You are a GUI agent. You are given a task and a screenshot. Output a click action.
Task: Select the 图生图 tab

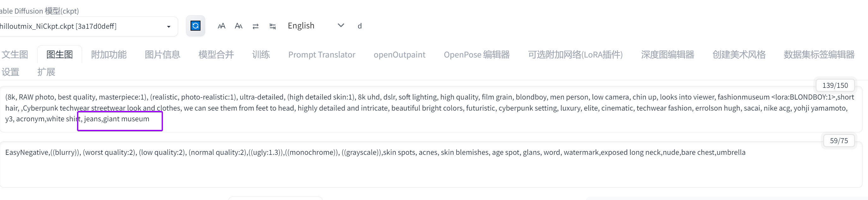60,54
